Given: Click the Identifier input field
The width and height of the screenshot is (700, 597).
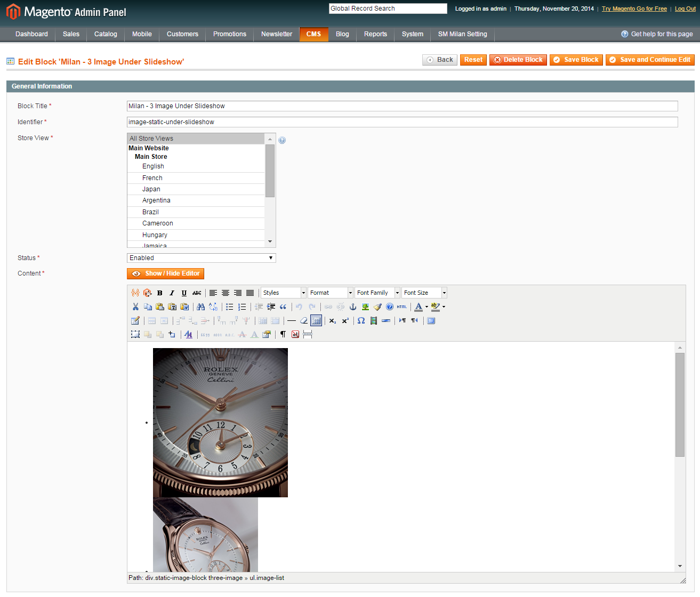Looking at the screenshot, I should coord(403,122).
